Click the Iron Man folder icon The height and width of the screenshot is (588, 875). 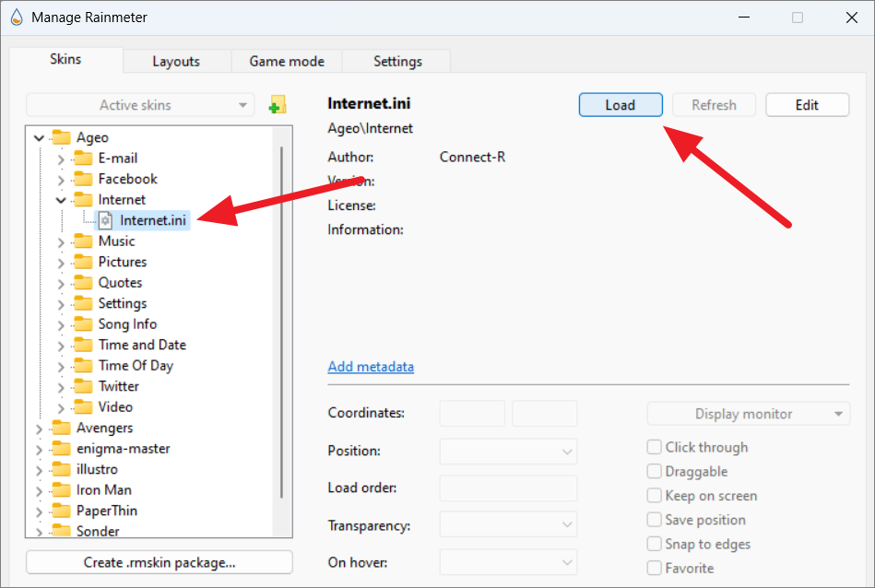(x=62, y=489)
